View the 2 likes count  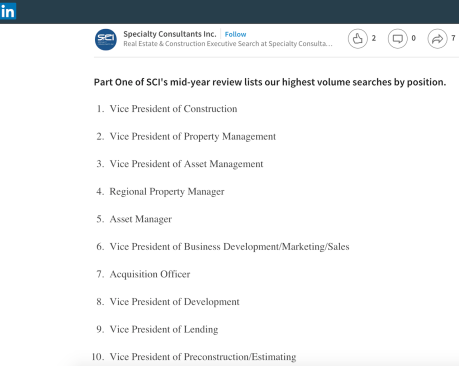[374, 38]
